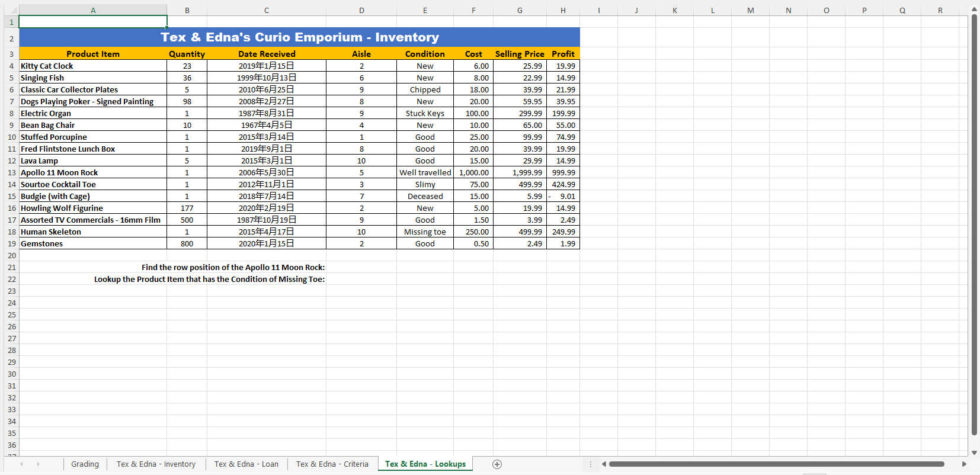Click the Date Received header cell

click(x=267, y=54)
